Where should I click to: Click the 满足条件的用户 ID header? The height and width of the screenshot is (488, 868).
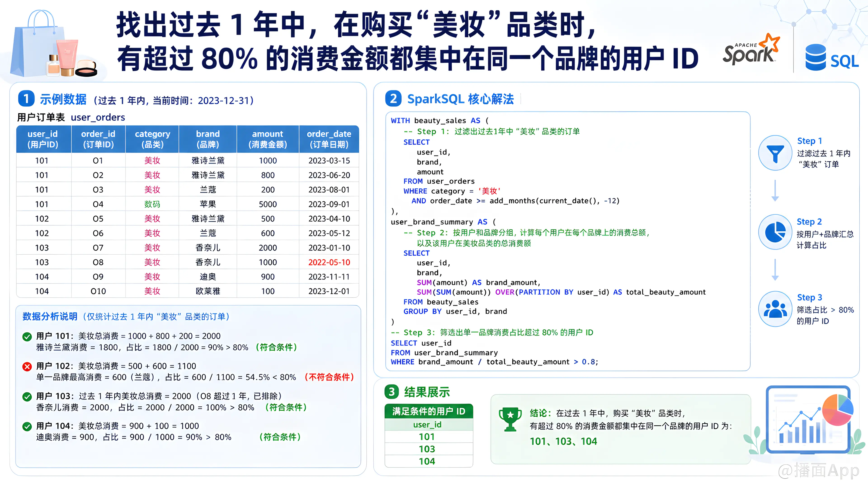pyautogui.click(x=429, y=411)
